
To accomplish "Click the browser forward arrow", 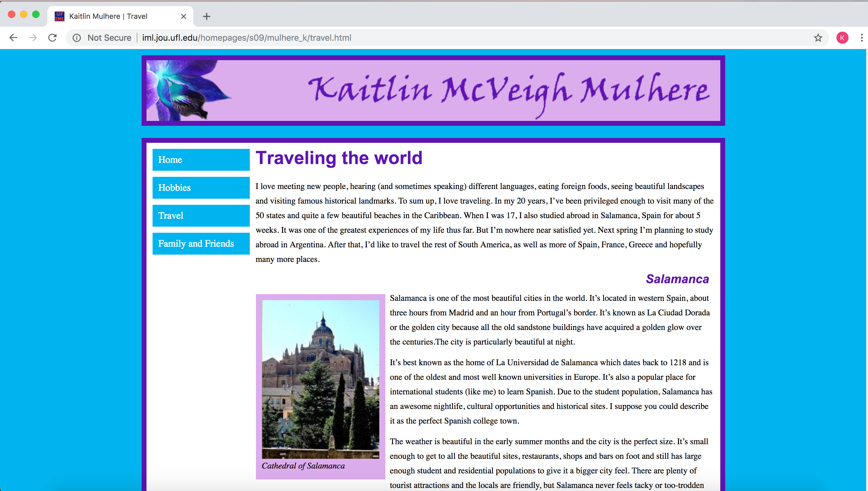I will tap(33, 37).
